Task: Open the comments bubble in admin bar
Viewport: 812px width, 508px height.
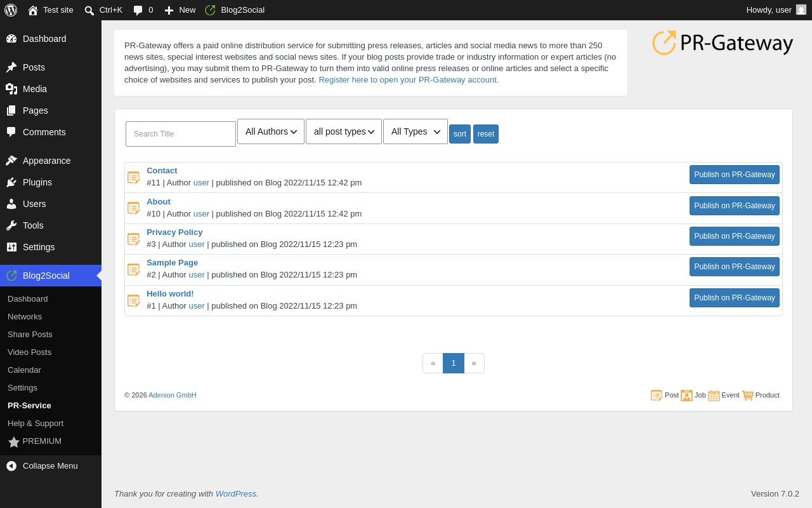Action: point(138,10)
